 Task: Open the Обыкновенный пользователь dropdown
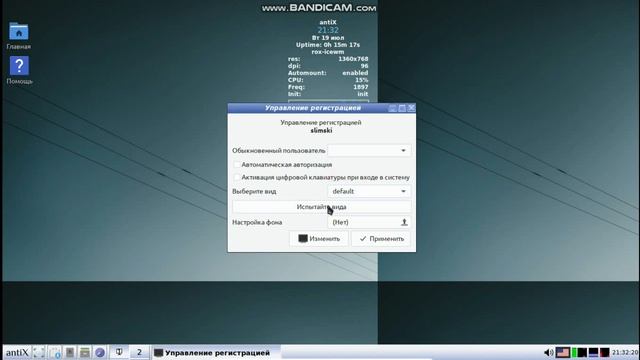coord(369,151)
